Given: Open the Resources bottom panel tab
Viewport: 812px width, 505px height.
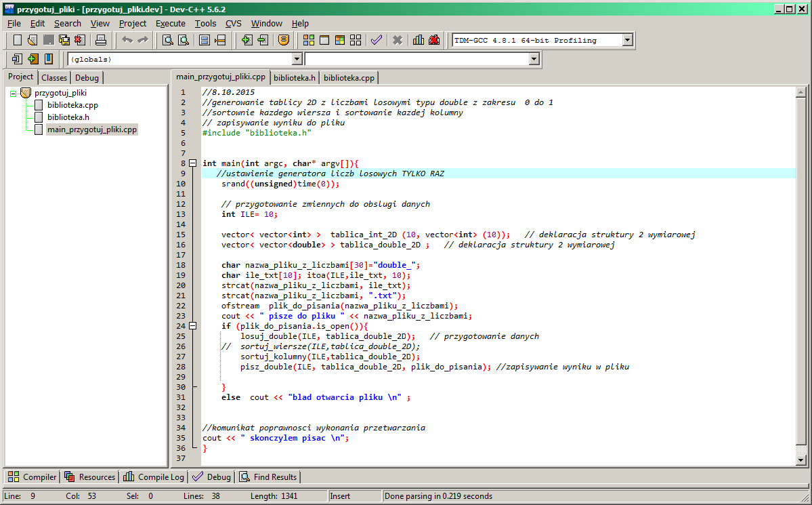Looking at the screenshot, I should coord(89,477).
